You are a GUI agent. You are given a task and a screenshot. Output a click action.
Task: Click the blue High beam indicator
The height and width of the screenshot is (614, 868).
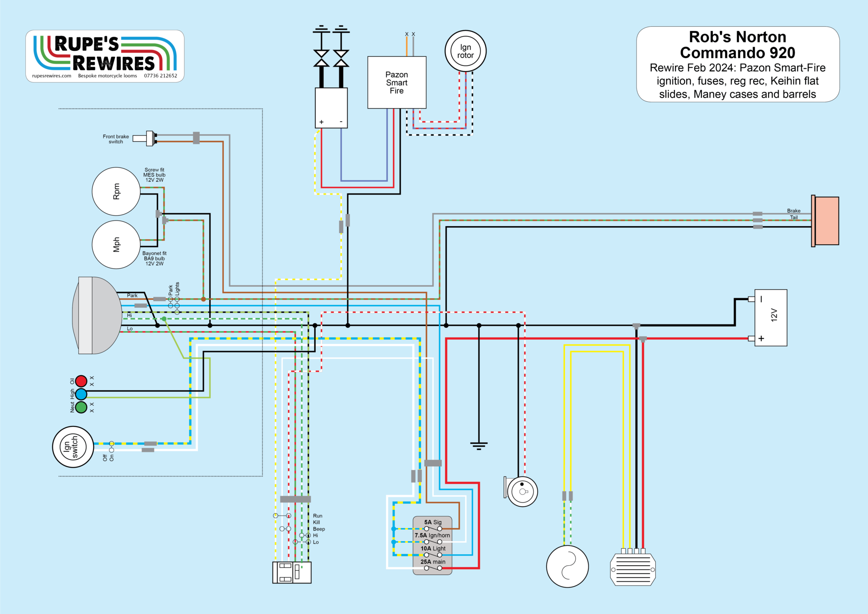point(81,394)
